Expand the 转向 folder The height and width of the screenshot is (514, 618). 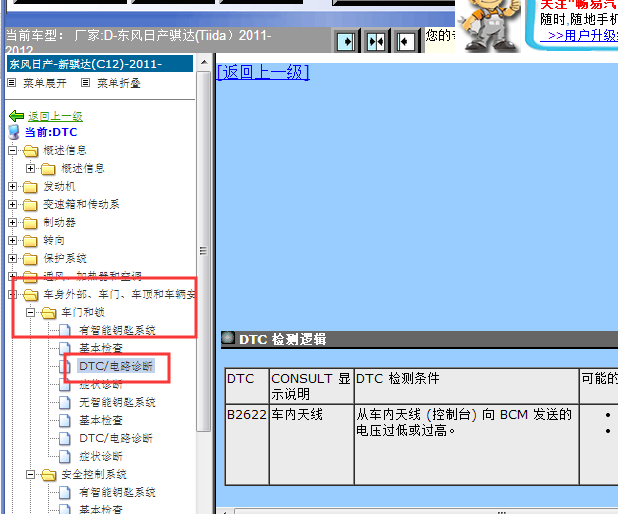click(x=12, y=240)
